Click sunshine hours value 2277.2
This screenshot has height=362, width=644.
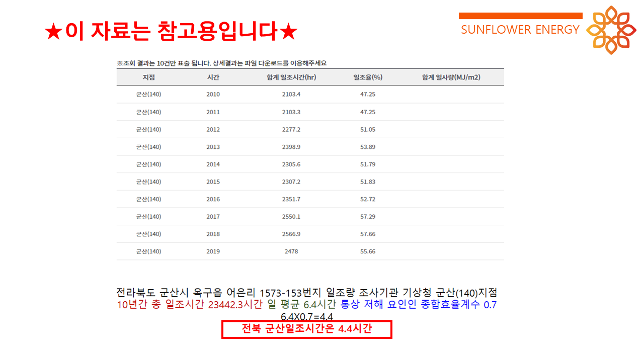[291, 130]
